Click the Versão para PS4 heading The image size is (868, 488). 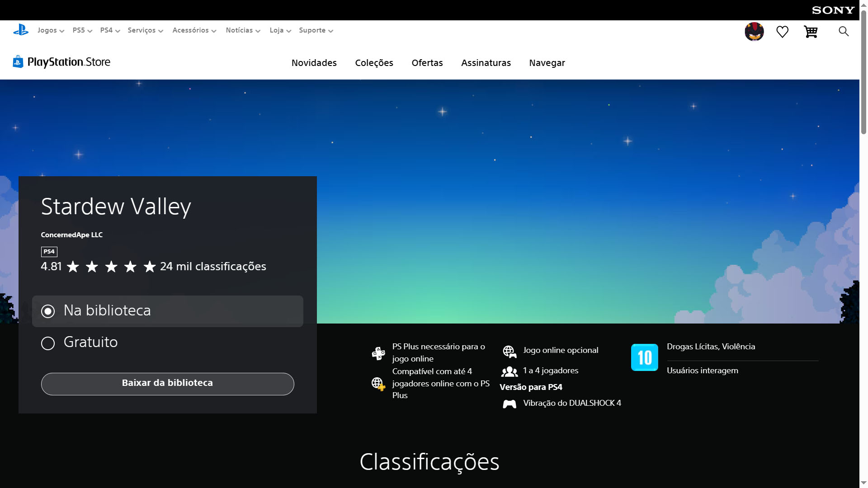[531, 387]
